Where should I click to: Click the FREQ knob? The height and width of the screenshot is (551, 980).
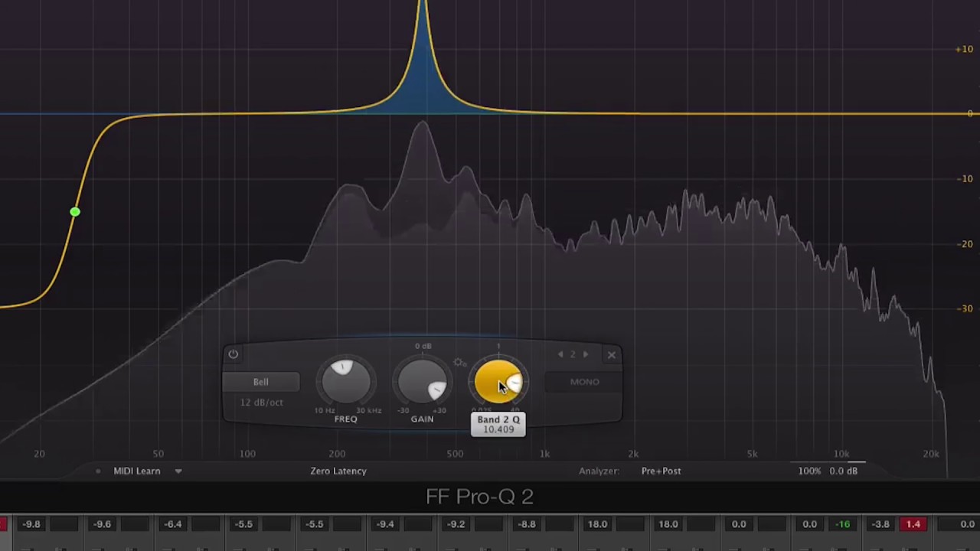[345, 381]
